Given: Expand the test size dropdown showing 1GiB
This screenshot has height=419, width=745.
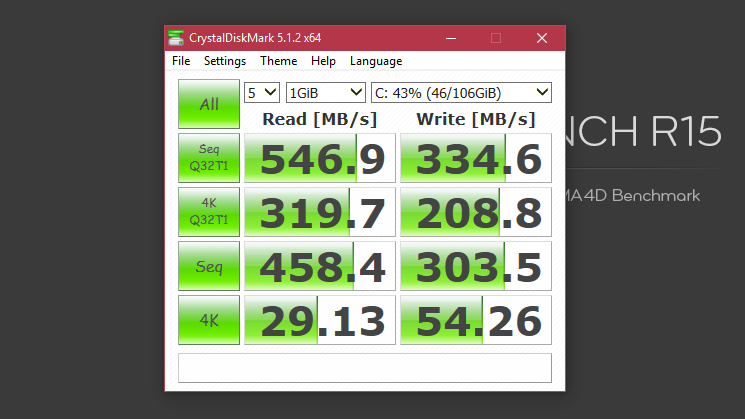Looking at the screenshot, I should pyautogui.click(x=325, y=93).
